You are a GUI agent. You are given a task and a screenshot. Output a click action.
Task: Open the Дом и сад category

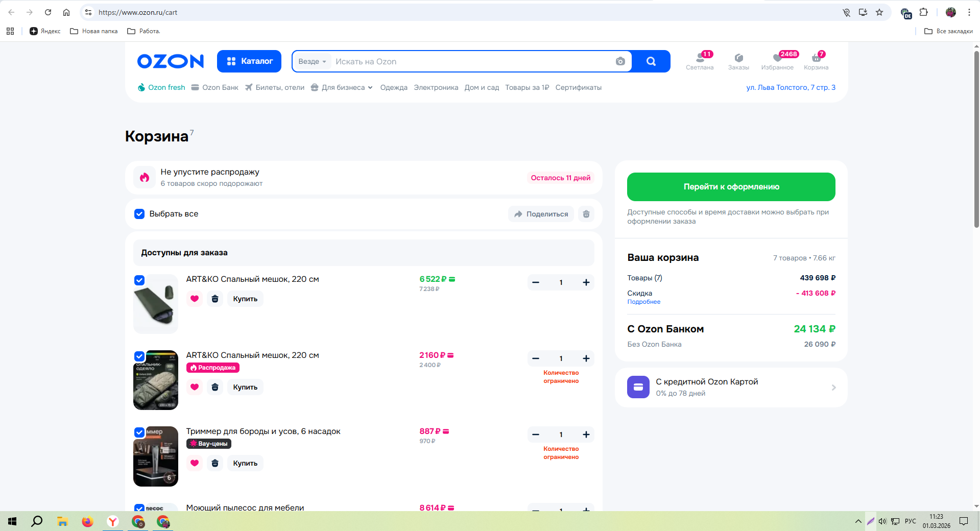coord(482,88)
